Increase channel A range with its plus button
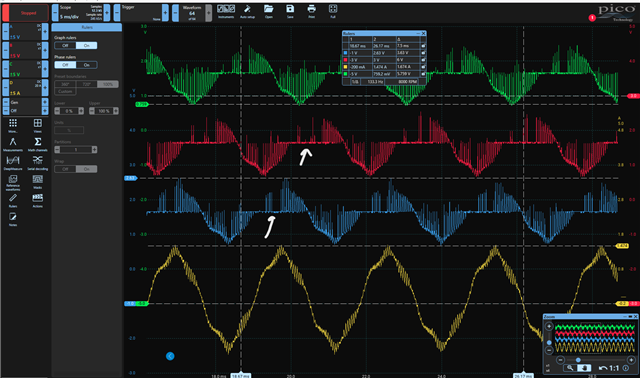Image resolution: width=640 pixels, height=378 pixels. [x=45, y=31]
